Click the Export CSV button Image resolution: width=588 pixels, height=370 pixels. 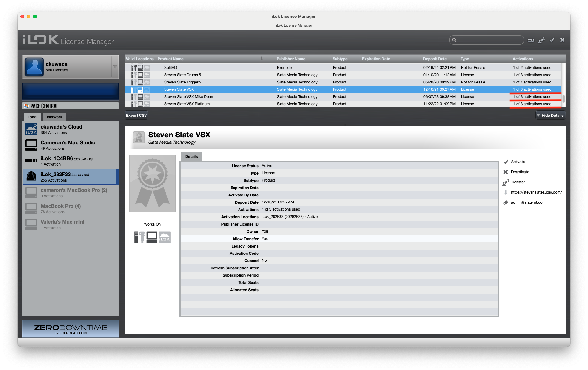click(x=136, y=115)
